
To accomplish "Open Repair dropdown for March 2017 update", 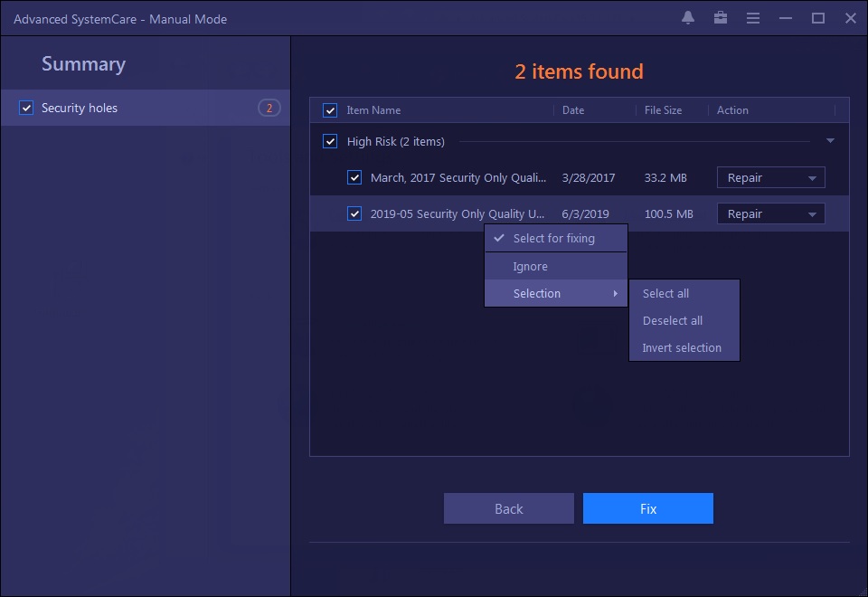I will (770, 178).
